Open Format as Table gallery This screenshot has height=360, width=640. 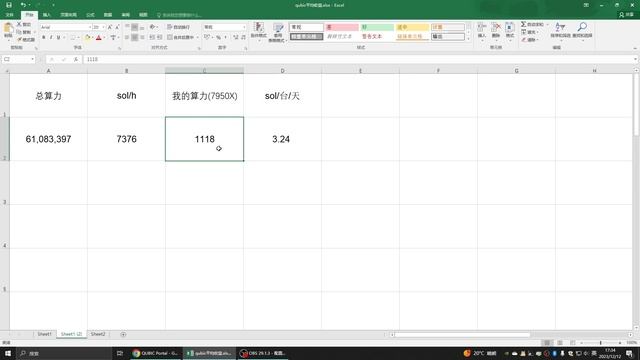278,32
